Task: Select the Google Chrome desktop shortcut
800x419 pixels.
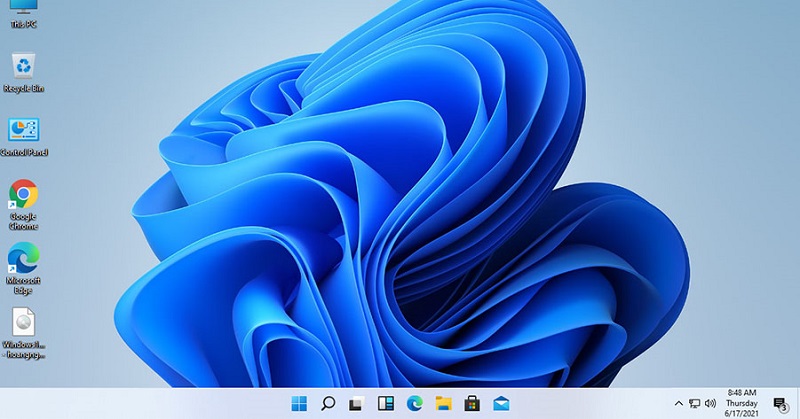Action: [x=23, y=205]
